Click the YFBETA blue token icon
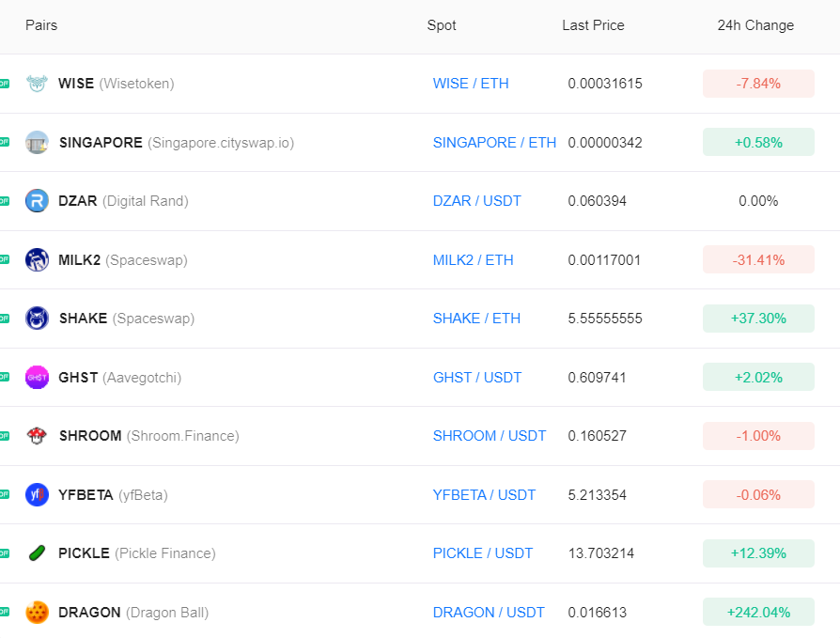840x638 pixels. click(37, 494)
